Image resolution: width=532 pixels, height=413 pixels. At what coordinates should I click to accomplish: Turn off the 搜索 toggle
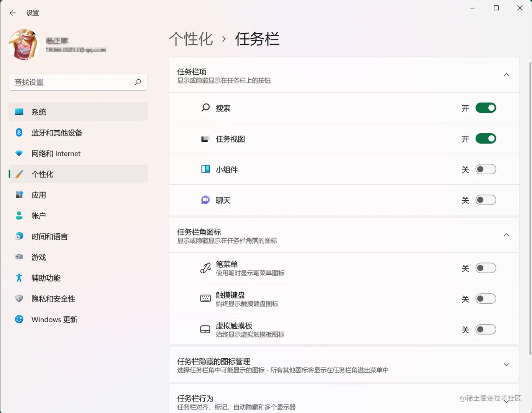(486, 108)
